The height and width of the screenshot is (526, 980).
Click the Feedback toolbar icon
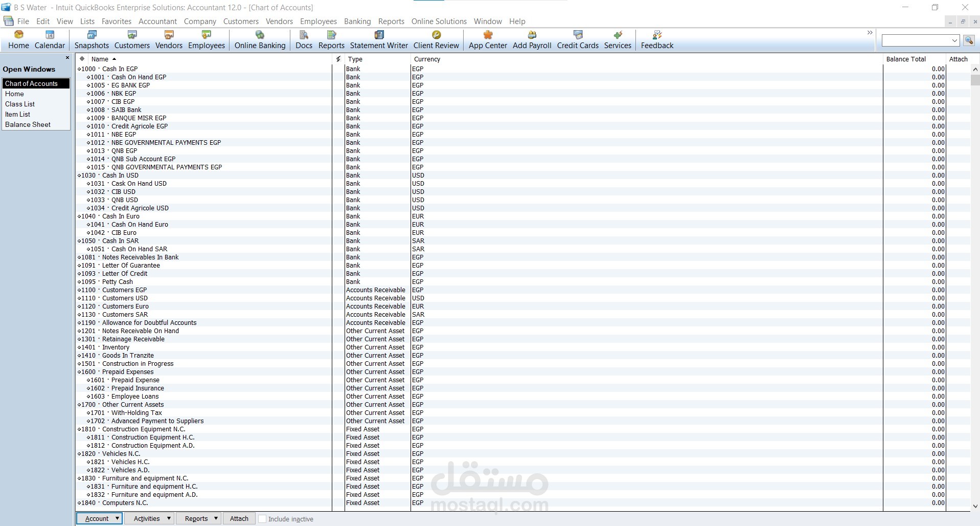657,40
